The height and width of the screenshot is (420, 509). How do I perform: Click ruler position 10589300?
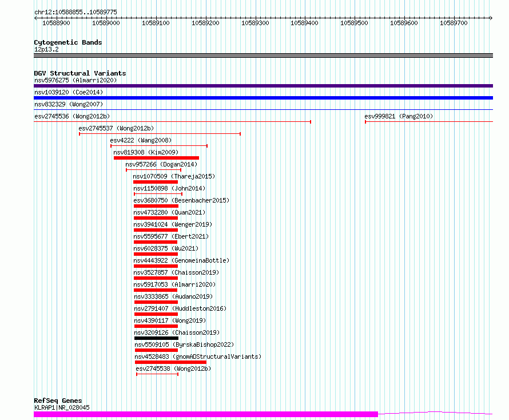point(255,23)
